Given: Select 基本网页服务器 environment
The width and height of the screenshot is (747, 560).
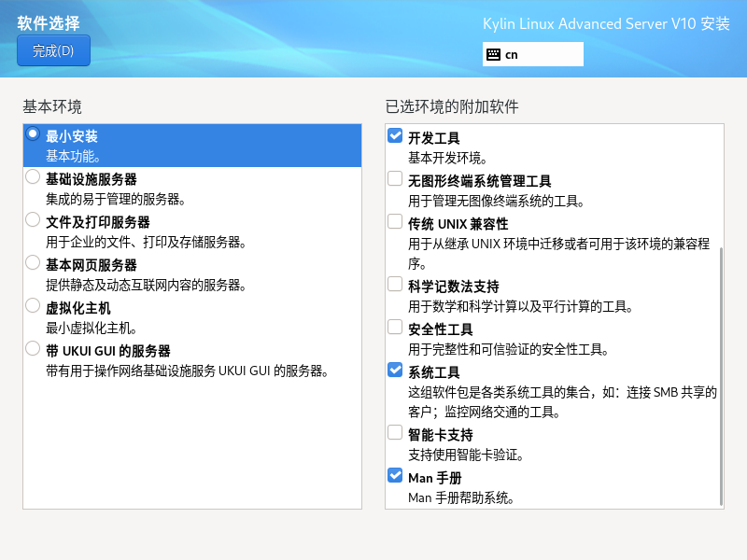Looking at the screenshot, I should click(x=33, y=263).
